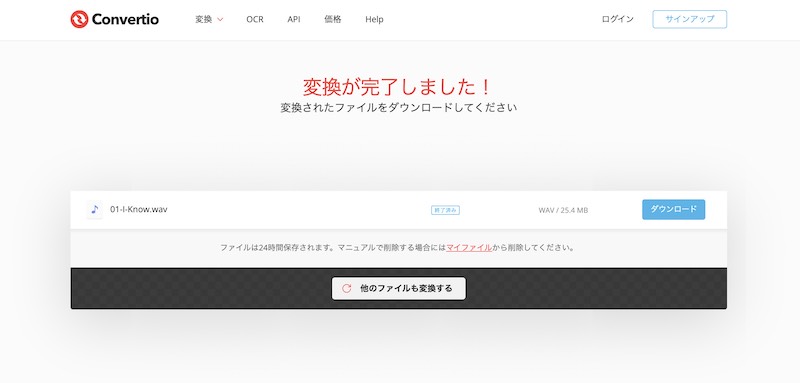Click the 終了済み status badge

(x=445, y=210)
